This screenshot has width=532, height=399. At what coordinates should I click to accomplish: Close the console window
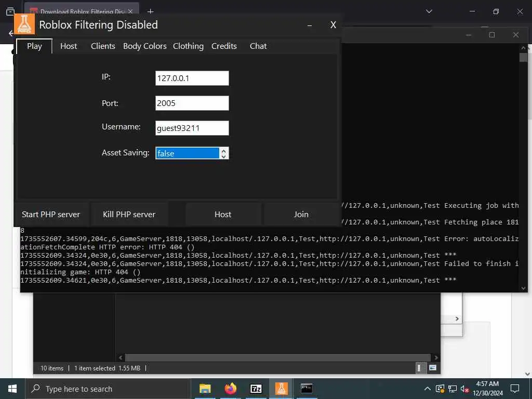click(516, 35)
